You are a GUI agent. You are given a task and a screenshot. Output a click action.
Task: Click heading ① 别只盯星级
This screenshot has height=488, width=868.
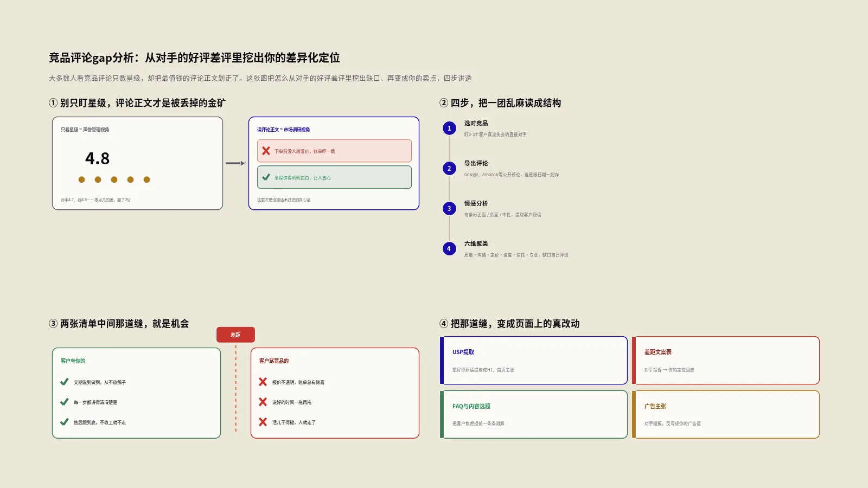point(137,103)
